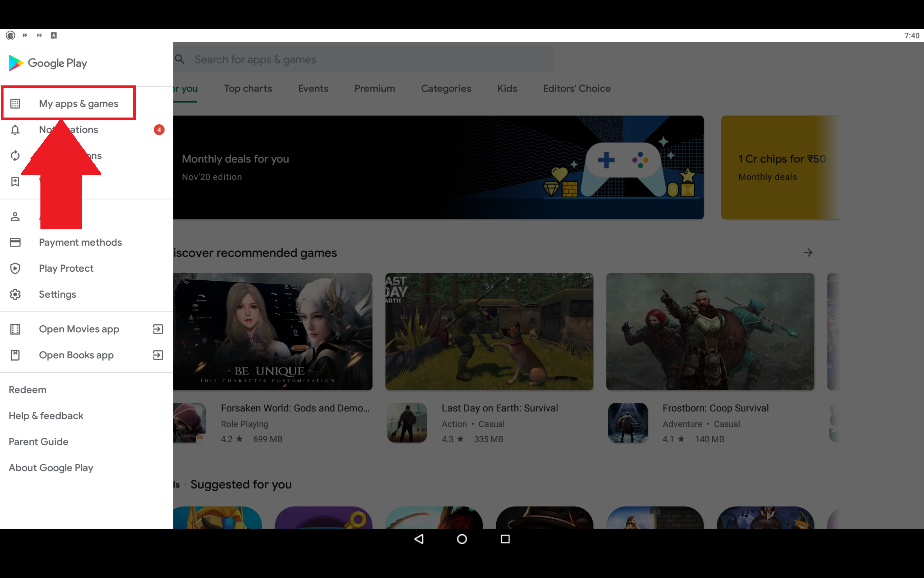
Task: Tap the Android Back navigation button
Action: (419, 539)
